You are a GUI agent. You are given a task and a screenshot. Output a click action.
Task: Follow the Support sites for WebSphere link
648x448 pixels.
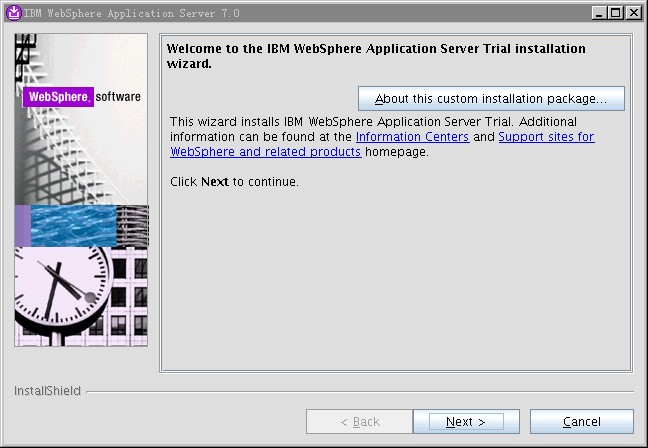point(546,136)
